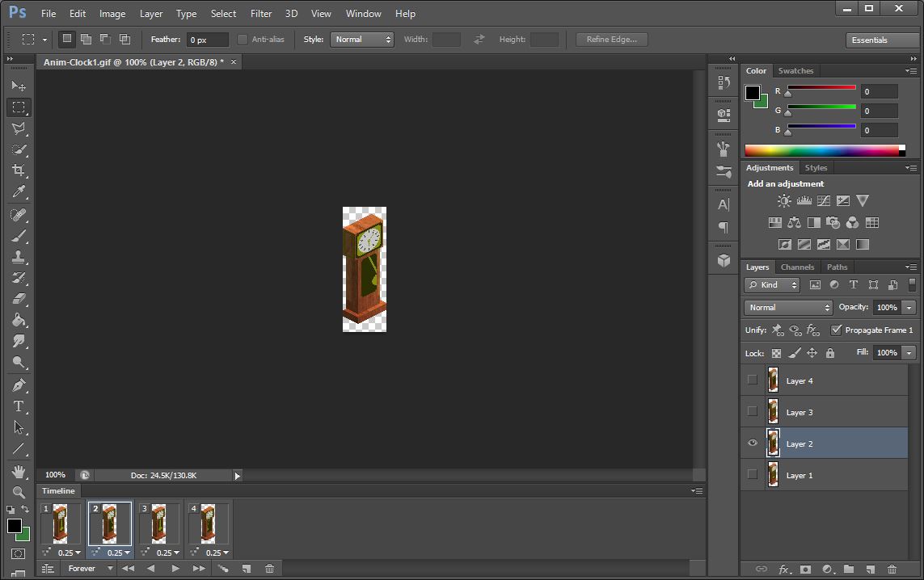Screen dimensions: 924x580
Task: Select the Move tool
Action: coord(19,86)
